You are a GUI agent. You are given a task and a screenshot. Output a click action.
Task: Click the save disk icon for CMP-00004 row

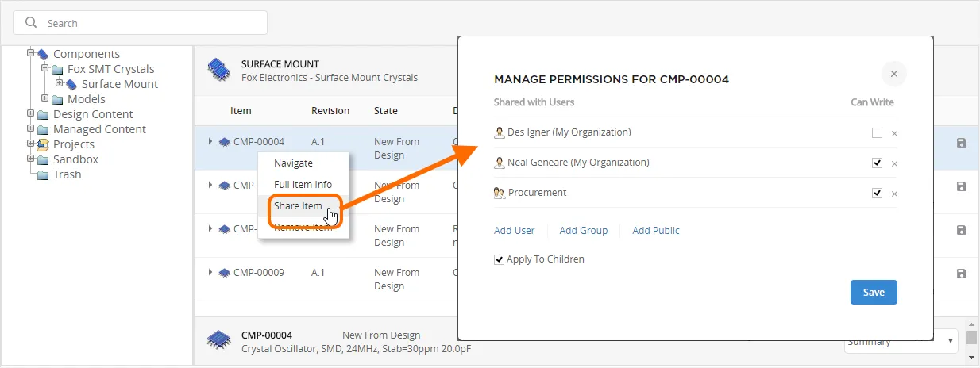tap(962, 144)
